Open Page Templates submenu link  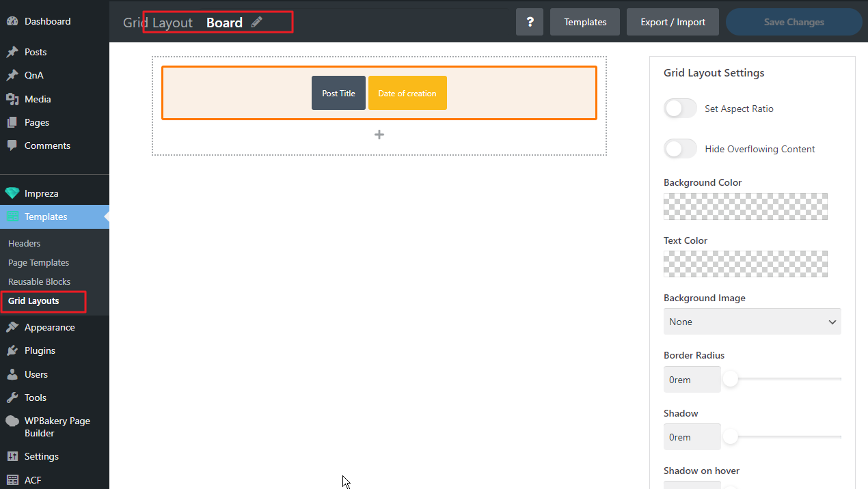(38, 262)
